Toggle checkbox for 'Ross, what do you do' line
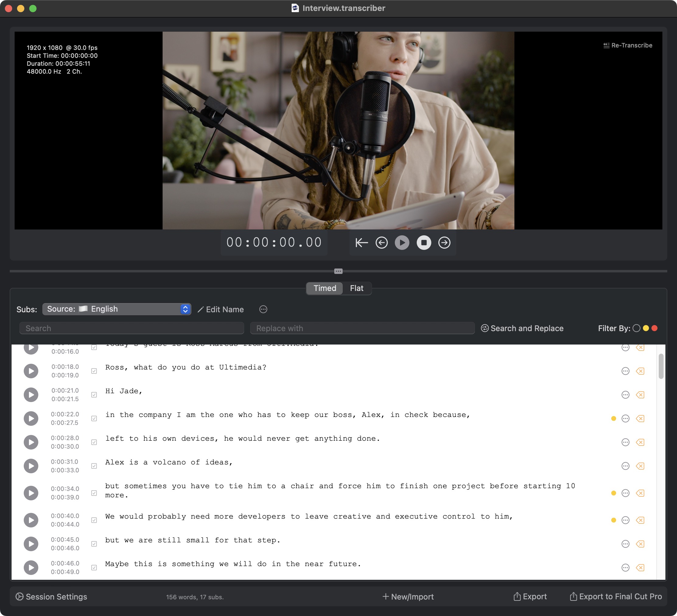Image resolution: width=677 pixels, height=616 pixels. pos(94,371)
